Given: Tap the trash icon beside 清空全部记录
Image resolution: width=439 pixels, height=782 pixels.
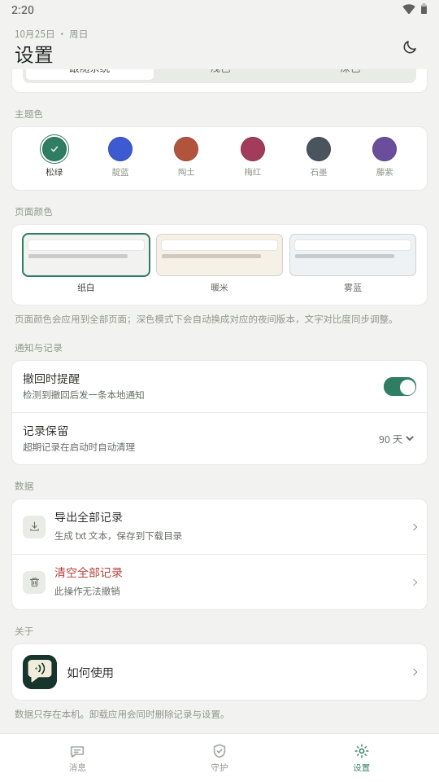Looking at the screenshot, I should [x=34, y=582].
